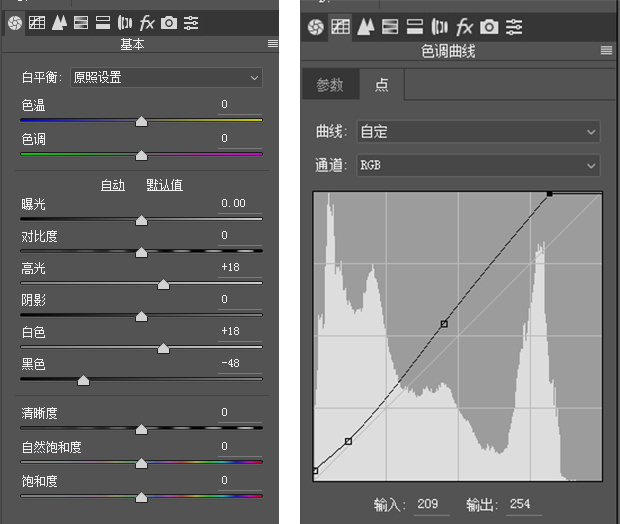
Task: Open Lens Corrections icon in left panel
Action: pos(125,23)
